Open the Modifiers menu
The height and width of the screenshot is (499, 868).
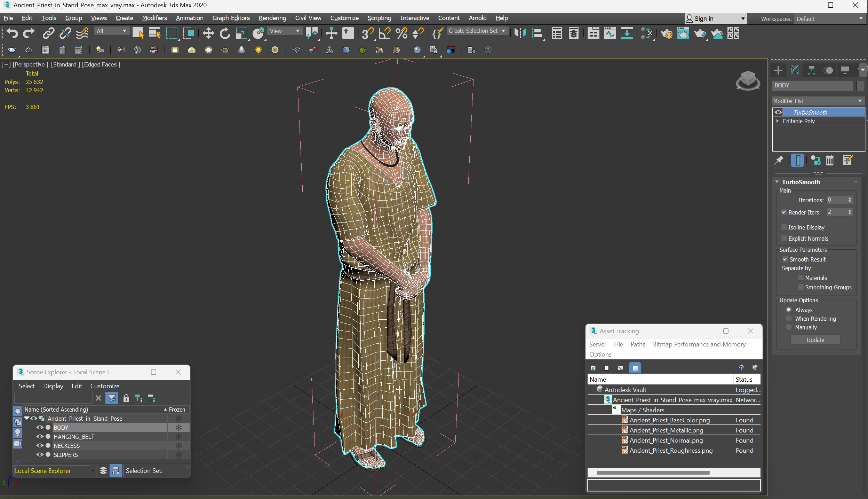pos(154,18)
